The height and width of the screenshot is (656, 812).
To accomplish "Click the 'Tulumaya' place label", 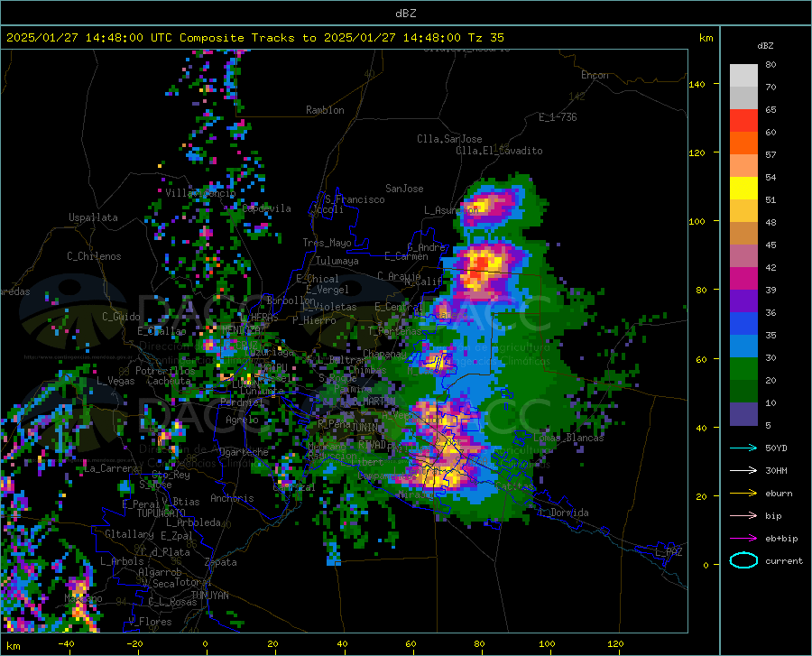I will (337, 261).
